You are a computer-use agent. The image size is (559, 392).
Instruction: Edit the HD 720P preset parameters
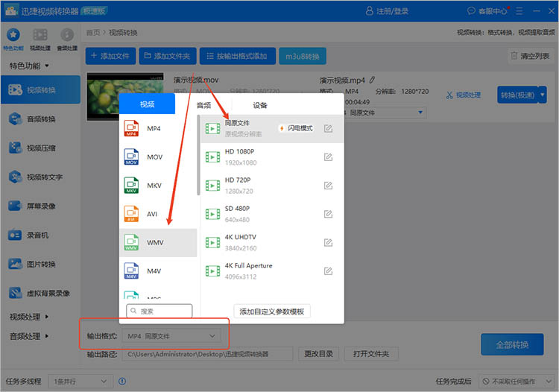329,186
